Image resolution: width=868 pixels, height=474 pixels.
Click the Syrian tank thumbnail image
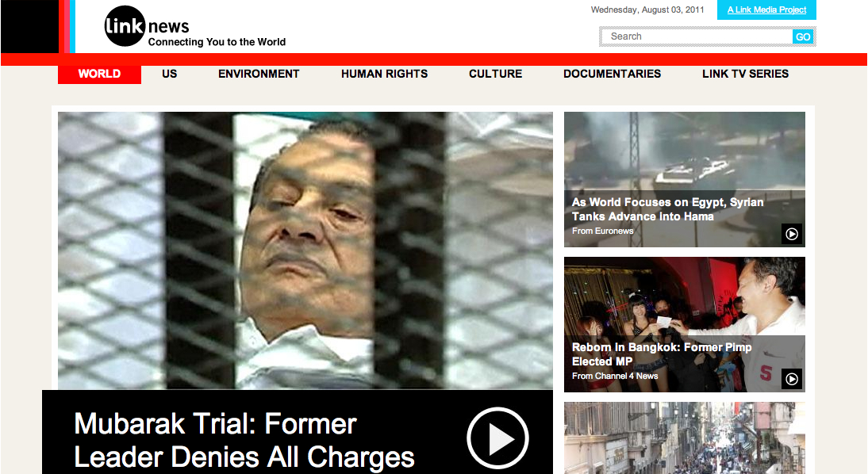click(x=685, y=151)
